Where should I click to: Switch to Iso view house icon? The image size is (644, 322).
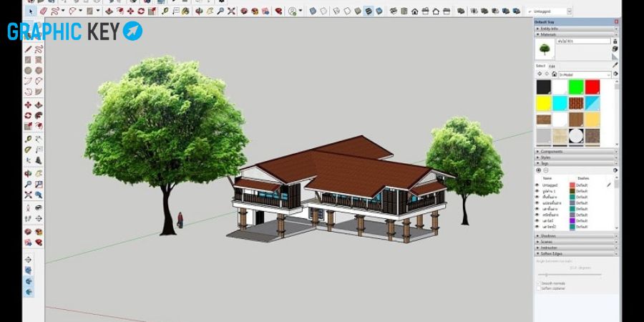pyautogui.click(x=394, y=11)
